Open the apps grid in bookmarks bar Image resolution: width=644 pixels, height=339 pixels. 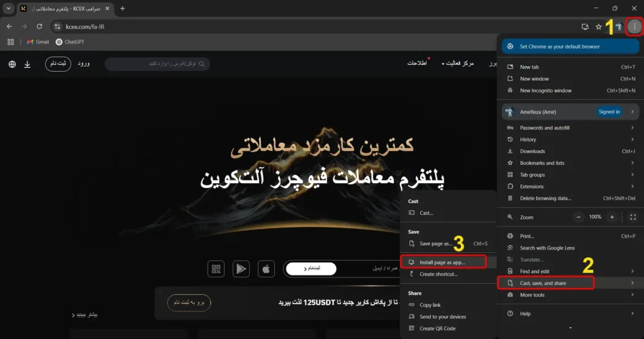11,42
